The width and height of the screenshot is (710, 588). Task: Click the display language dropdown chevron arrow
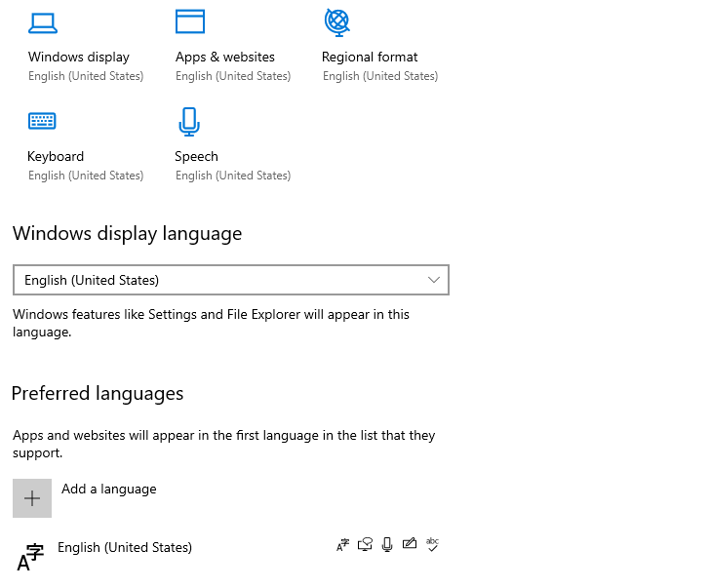pos(435,280)
